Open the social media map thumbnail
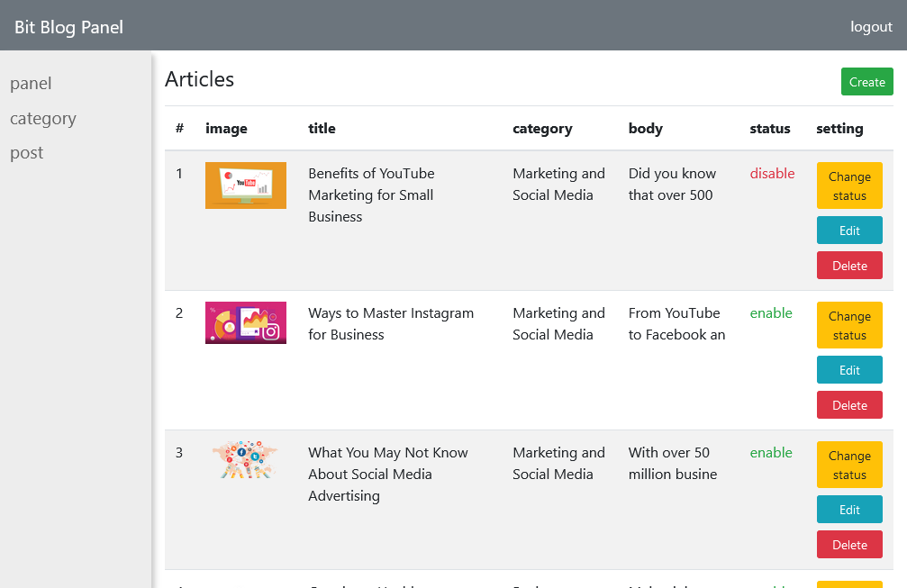Viewport: 907px width, 588px height. tap(246, 459)
